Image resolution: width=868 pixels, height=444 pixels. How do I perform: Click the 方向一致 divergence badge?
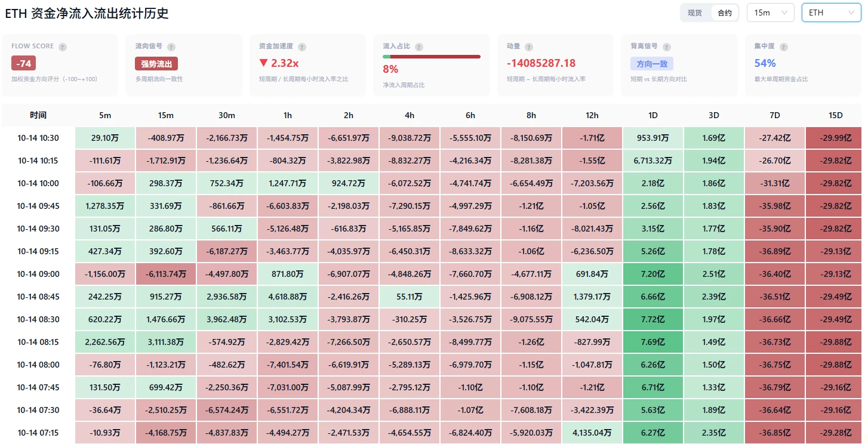click(652, 64)
